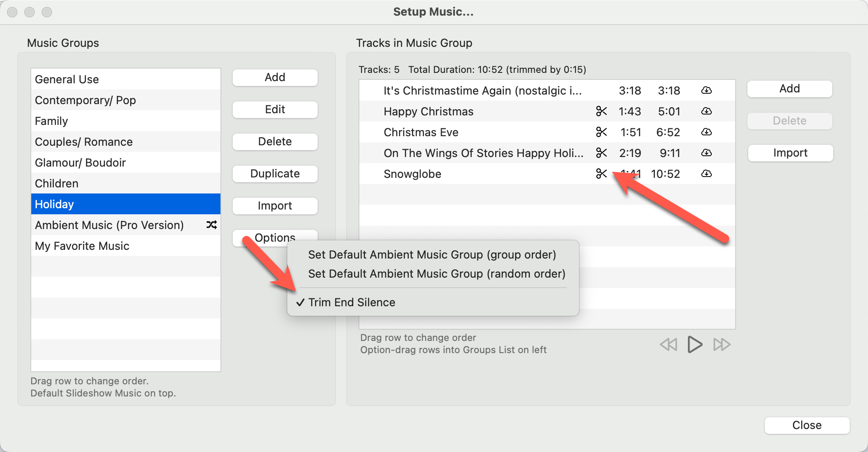The image size is (868, 452).
Task: Set default ambient group in random order
Action: pos(436,274)
